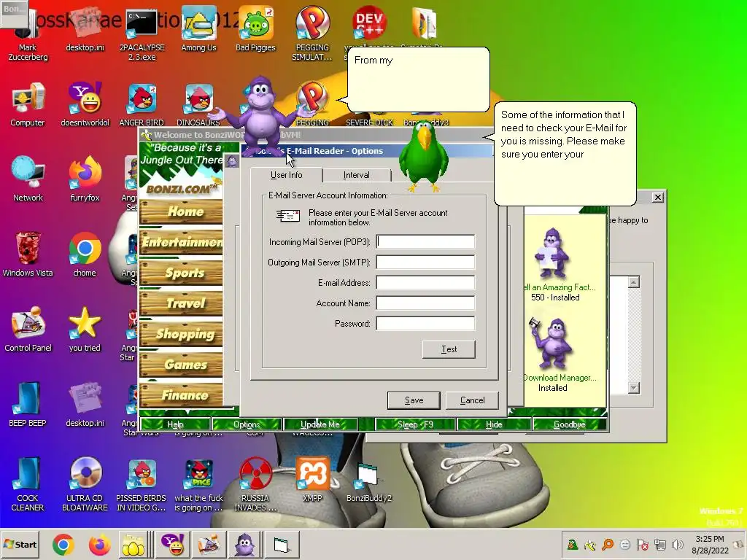The height and width of the screenshot is (560, 747).
Task: Open the BEEP BEEP desktop icon
Action: pyautogui.click(x=28, y=404)
